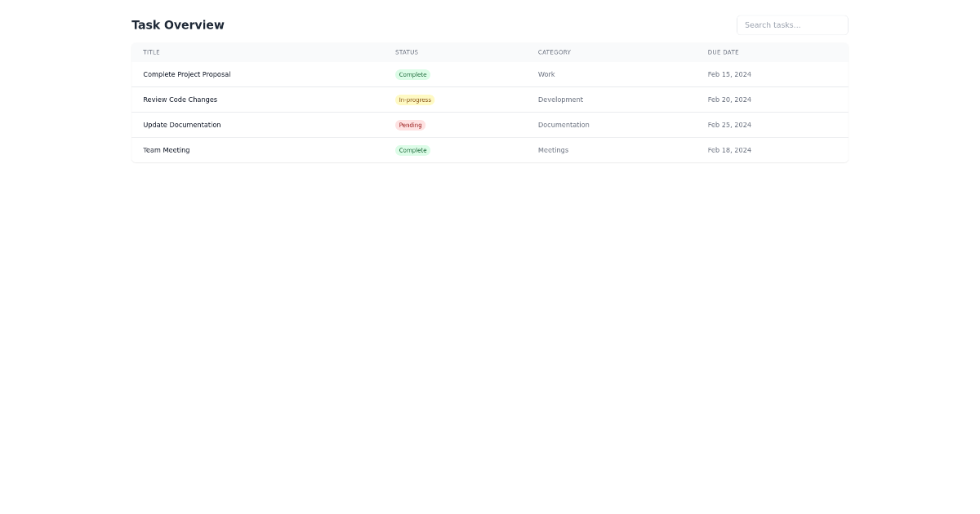Sort by the Title column header
The image size is (980, 514).
click(151, 52)
